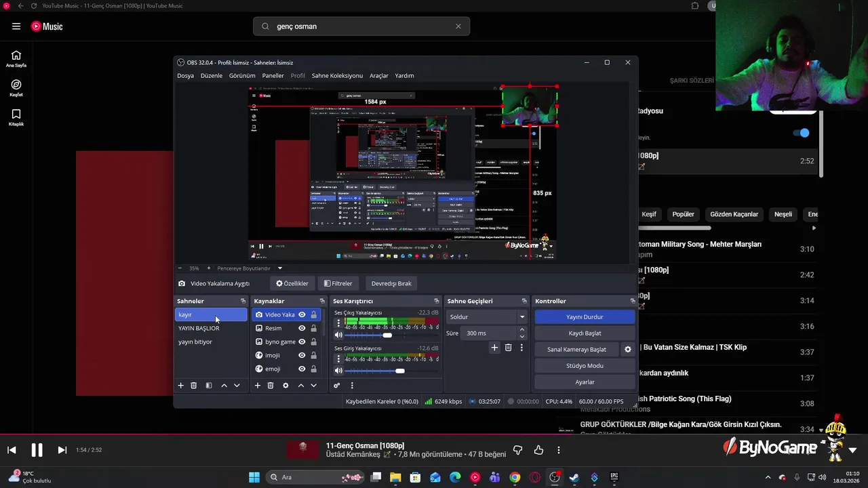Click Yayını Durdur to stop streaming
The image size is (868, 488).
pos(585,317)
